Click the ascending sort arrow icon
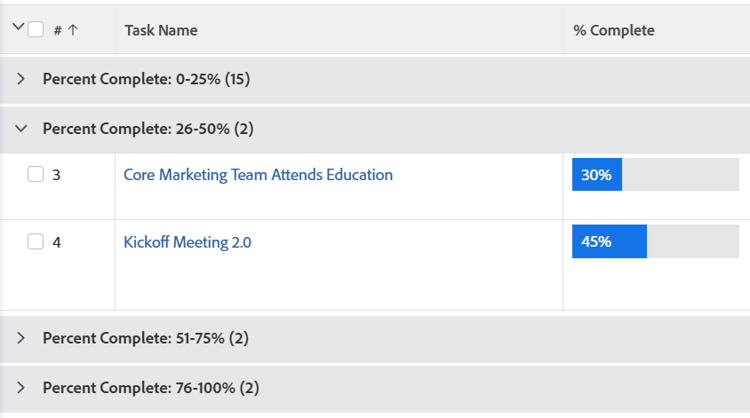 (x=73, y=30)
